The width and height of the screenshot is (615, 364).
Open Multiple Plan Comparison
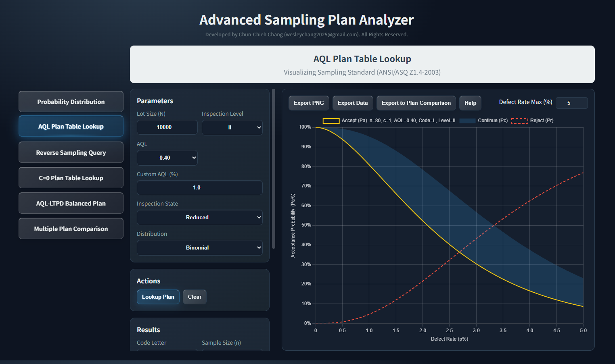click(x=71, y=229)
